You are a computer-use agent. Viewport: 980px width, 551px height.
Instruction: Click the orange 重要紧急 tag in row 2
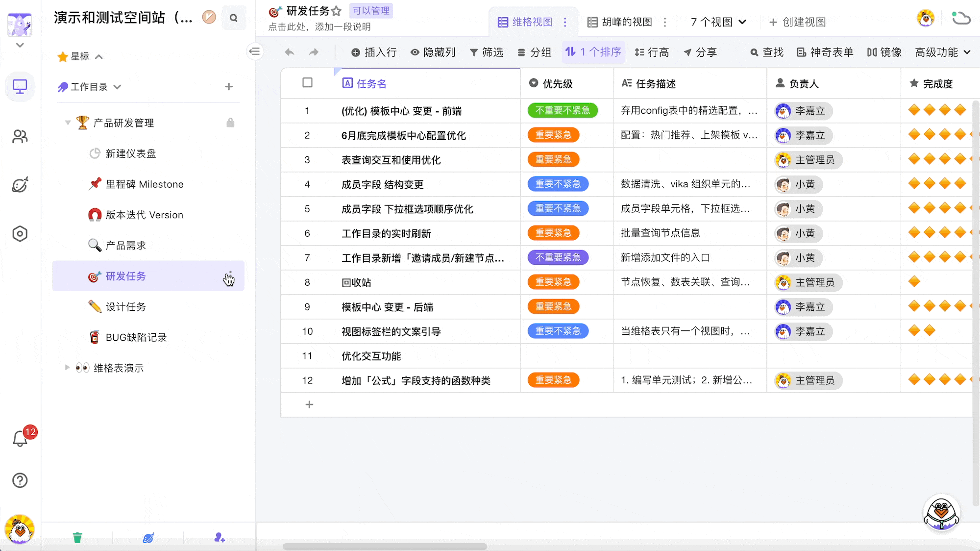(553, 135)
